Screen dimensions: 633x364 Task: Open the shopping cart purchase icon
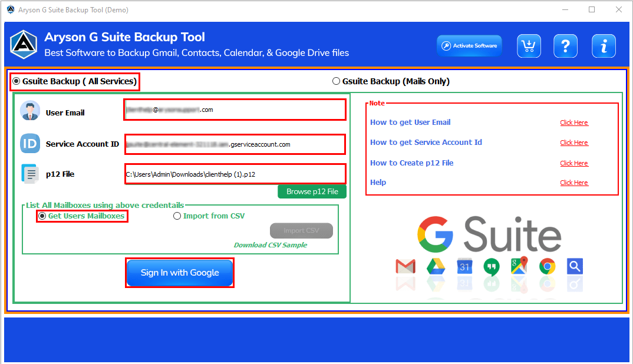[x=529, y=46]
